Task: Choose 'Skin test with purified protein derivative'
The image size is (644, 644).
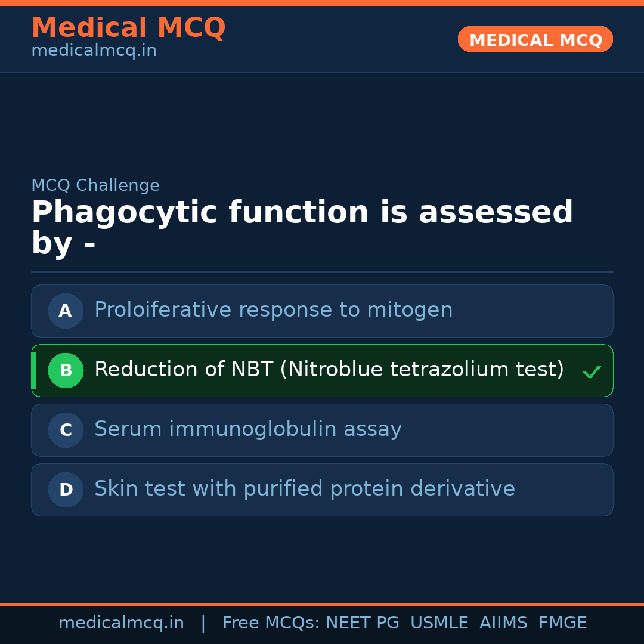Action: click(304, 489)
